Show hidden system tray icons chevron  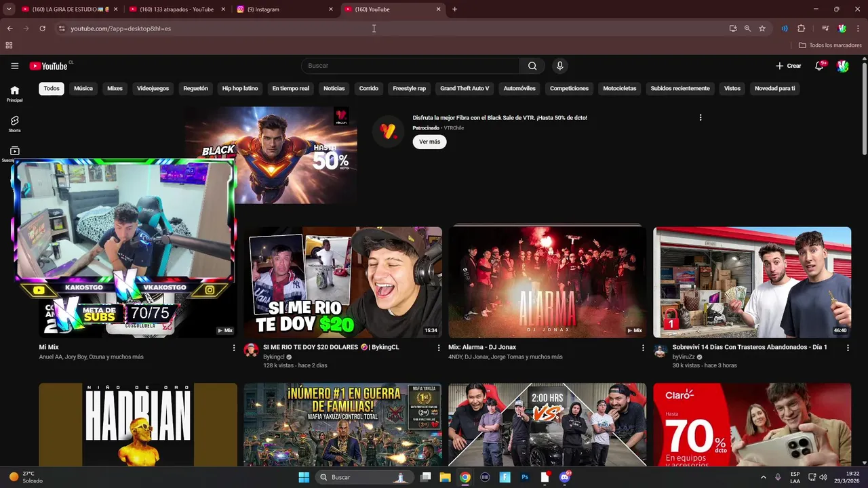[x=763, y=477]
